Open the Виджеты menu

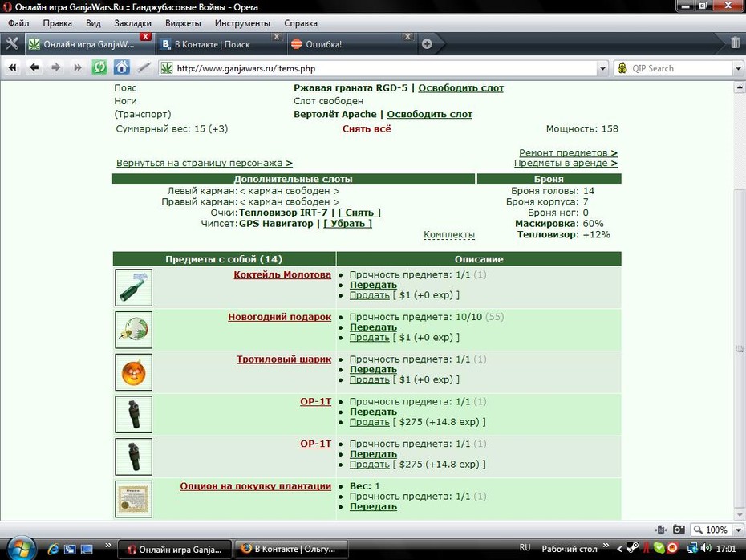(183, 23)
